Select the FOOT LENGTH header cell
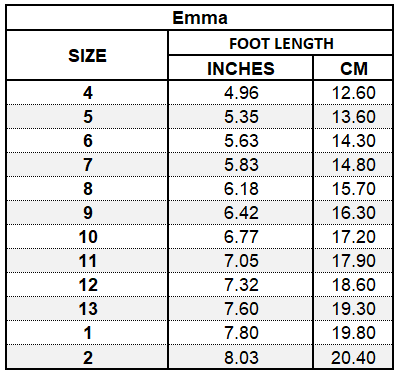Screen dimensions: 398x374 (281, 43)
